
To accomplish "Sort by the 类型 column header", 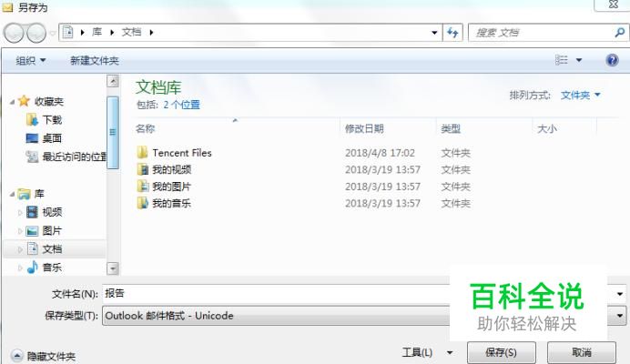I will [x=451, y=128].
